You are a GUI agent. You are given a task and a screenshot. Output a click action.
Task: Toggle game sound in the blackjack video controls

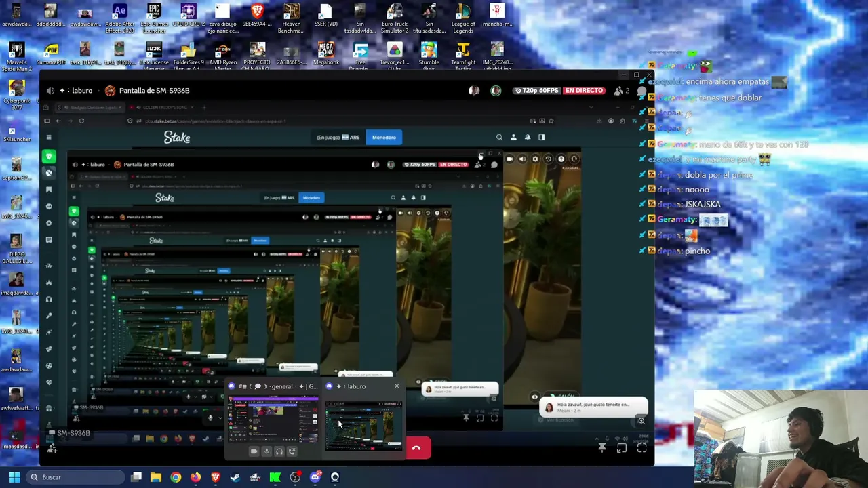[x=522, y=159]
